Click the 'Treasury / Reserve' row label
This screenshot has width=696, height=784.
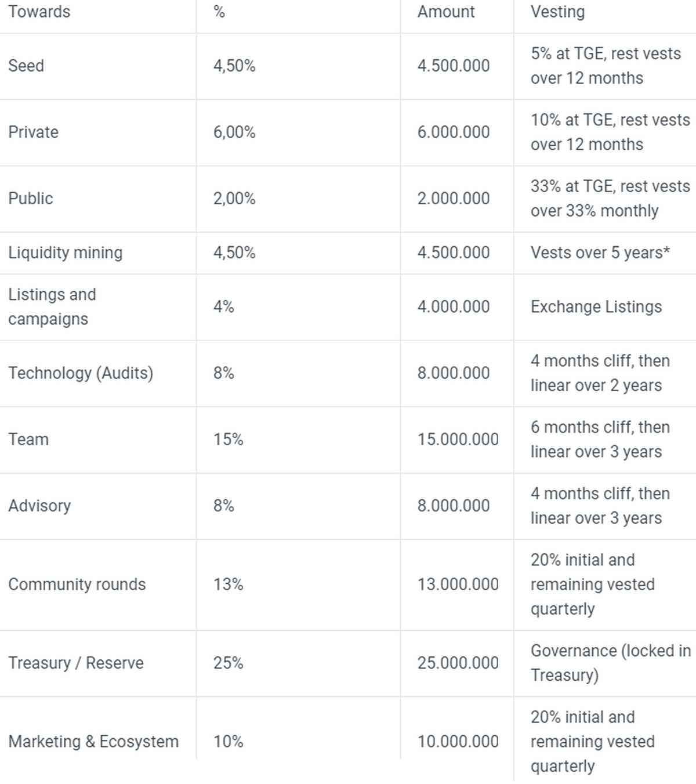(76, 663)
